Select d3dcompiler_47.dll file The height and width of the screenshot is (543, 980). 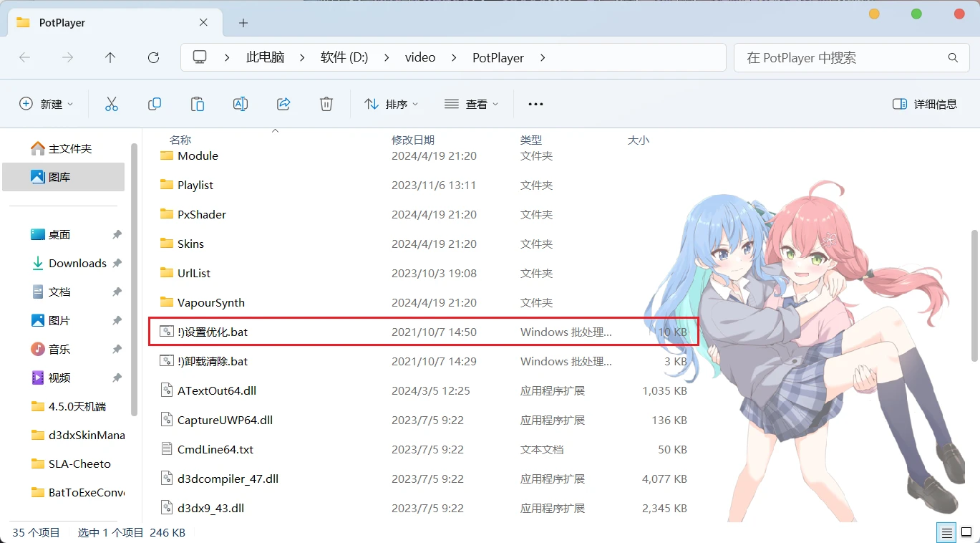click(x=422, y=479)
